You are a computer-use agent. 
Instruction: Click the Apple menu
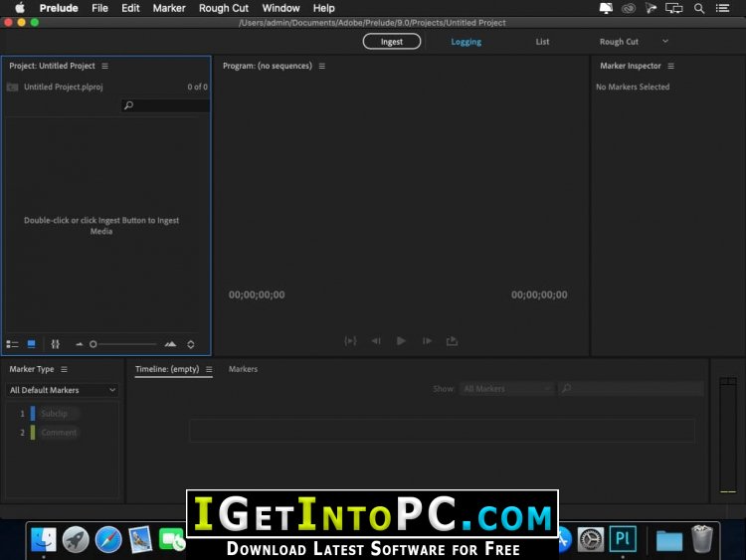(20, 8)
